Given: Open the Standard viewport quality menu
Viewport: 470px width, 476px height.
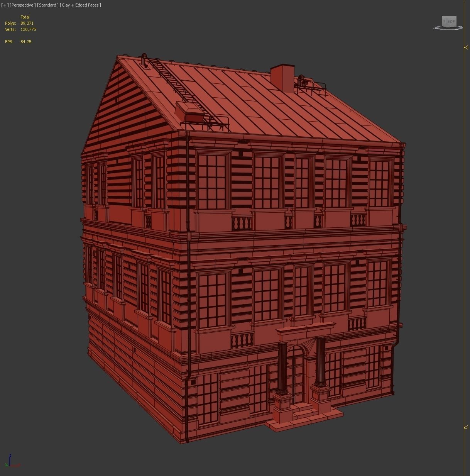Looking at the screenshot, I should pos(48,5).
